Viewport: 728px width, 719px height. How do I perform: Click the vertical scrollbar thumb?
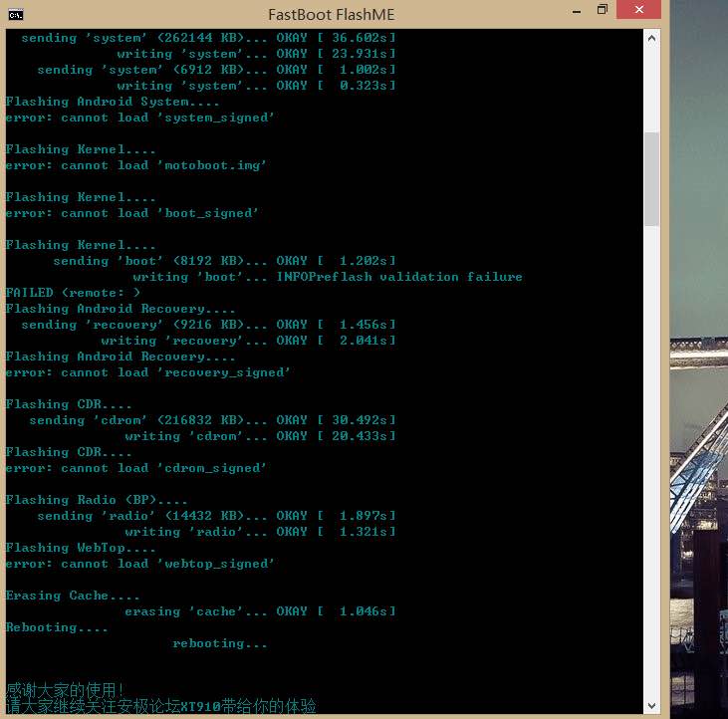coord(652,179)
